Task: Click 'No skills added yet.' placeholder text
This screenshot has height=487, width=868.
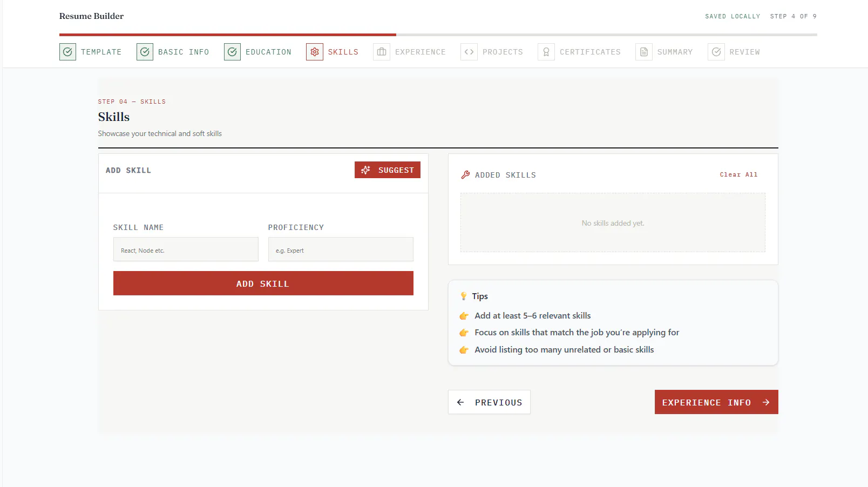Action: pyautogui.click(x=613, y=223)
